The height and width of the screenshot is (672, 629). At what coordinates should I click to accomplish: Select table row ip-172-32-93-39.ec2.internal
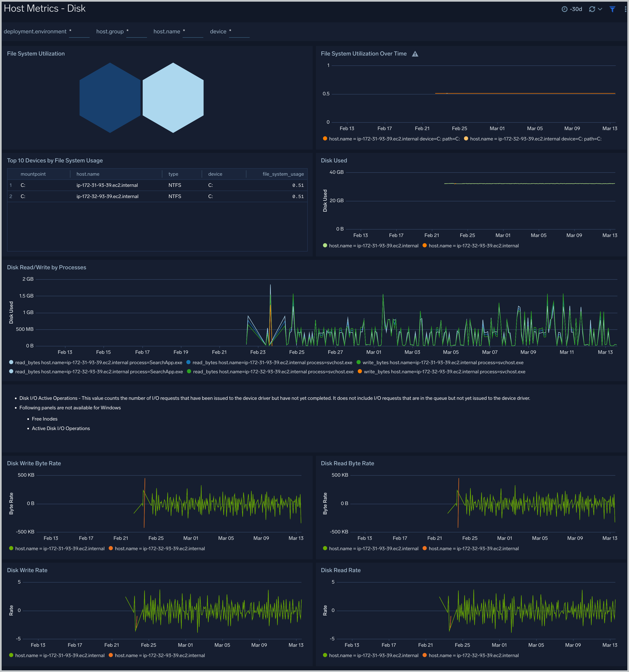[157, 196]
